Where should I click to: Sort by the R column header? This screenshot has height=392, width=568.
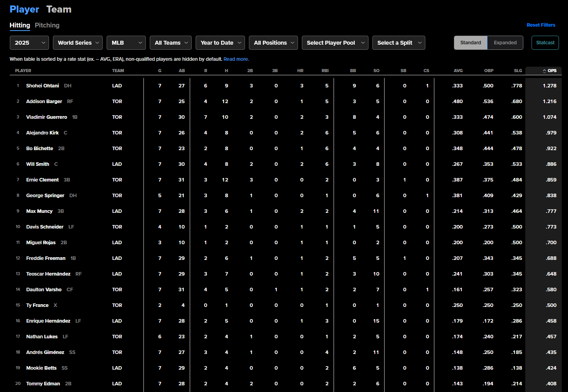pyautogui.click(x=206, y=71)
